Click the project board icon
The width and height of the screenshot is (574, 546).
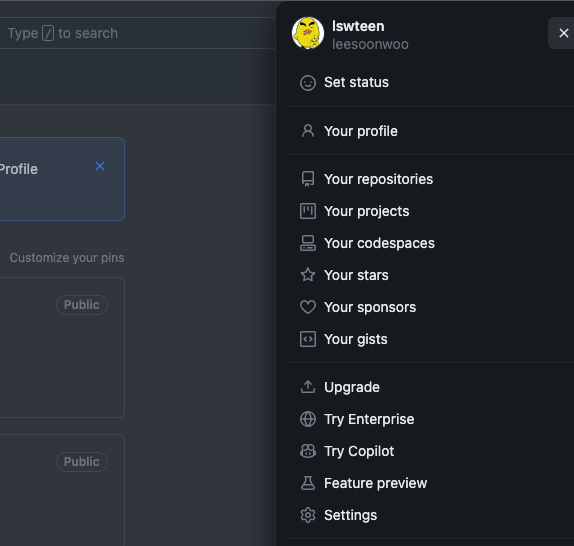308,211
